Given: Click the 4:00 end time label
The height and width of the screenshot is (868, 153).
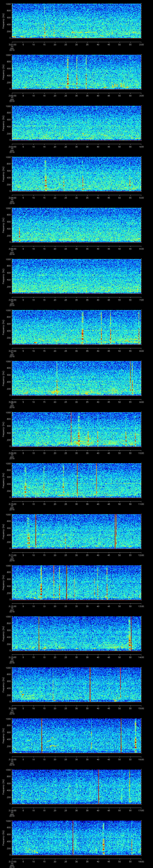Looking at the screenshot, I should coord(141,147).
